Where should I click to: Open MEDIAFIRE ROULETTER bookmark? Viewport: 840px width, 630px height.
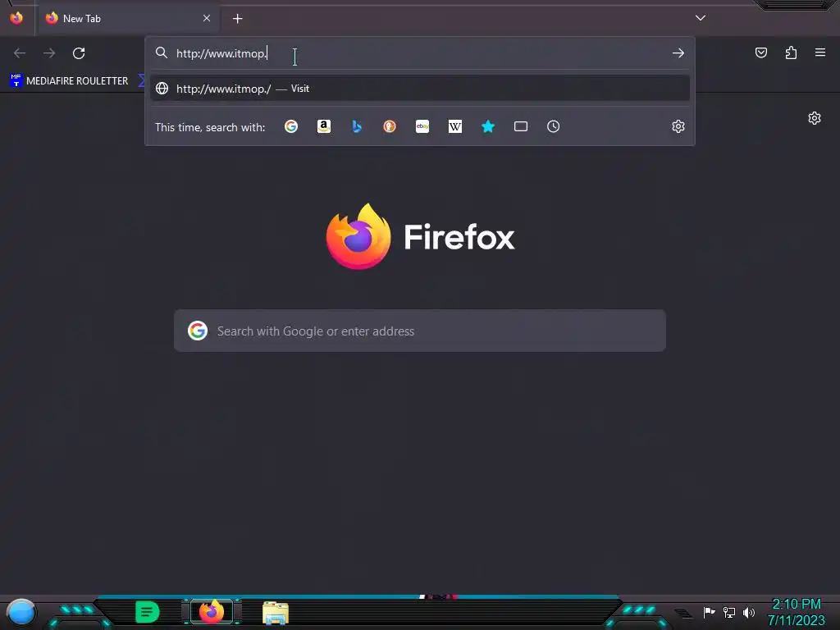tap(70, 81)
